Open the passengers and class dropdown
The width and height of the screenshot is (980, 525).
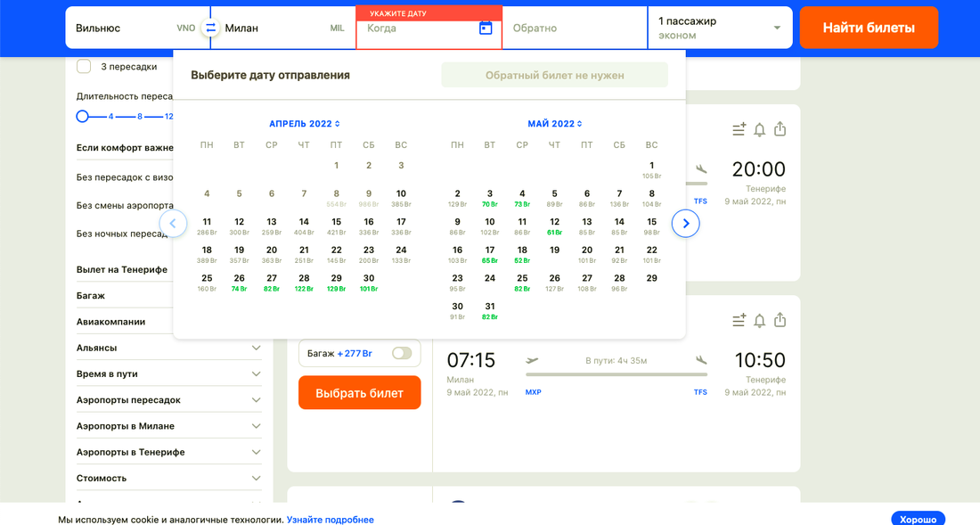[719, 28]
